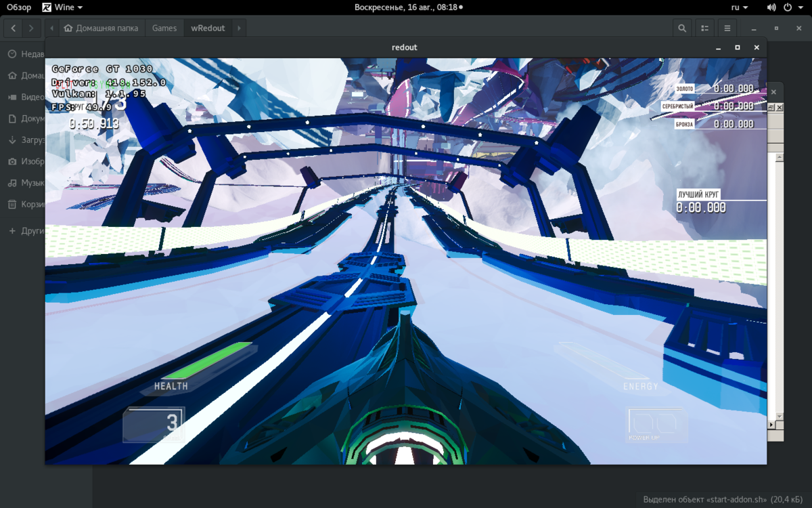Screen dimensions: 812x508
Task: Open Documents via the page sidebar icon
Action: 12,119
